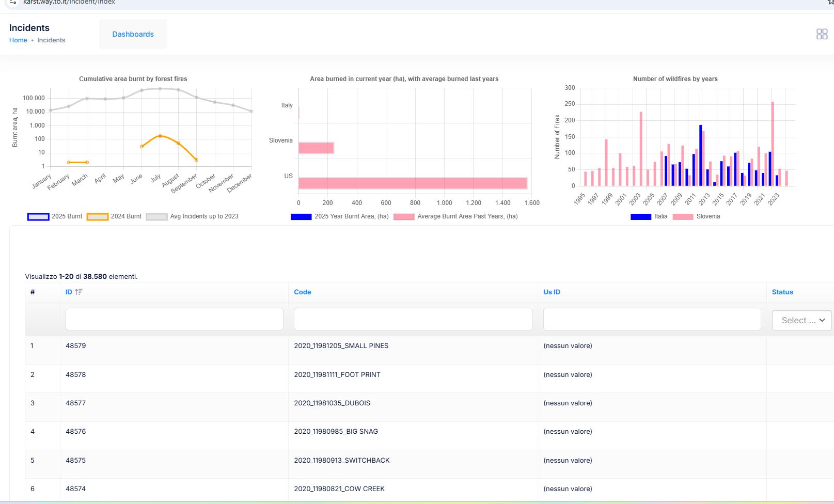Image resolution: width=834 pixels, height=504 pixels.
Task: Sort table by the Code column header
Action: pyautogui.click(x=303, y=292)
